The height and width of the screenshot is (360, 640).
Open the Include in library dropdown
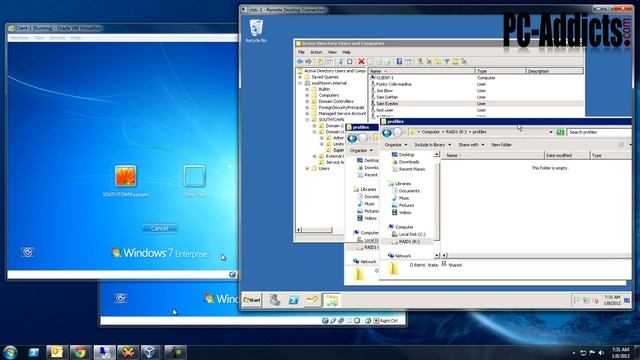click(433, 145)
